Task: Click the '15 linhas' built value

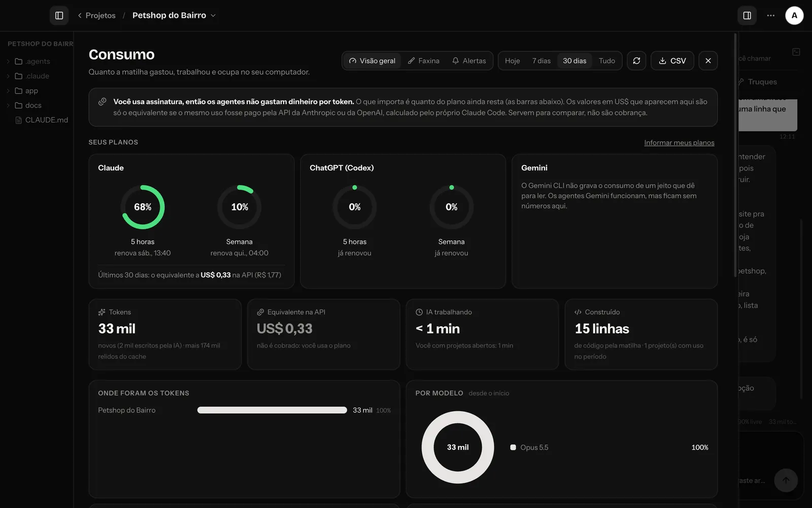Action: (602, 329)
